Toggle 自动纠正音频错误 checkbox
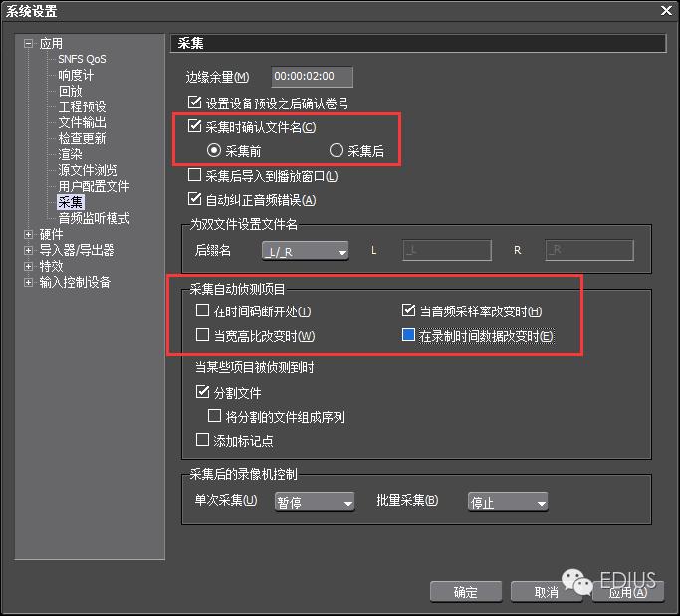Viewport: 680px width, 616px height. point(195,199)
